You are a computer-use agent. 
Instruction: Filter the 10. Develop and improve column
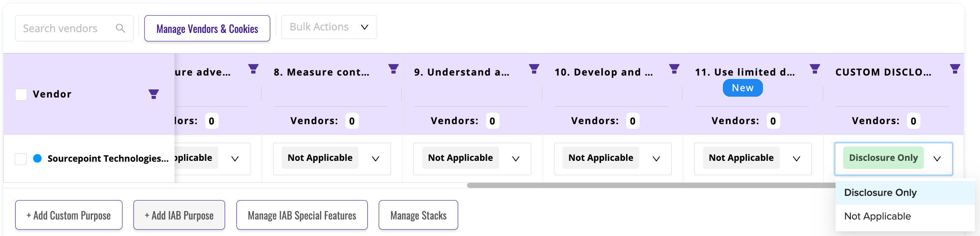pyautogui.click(x=674, y=69)
